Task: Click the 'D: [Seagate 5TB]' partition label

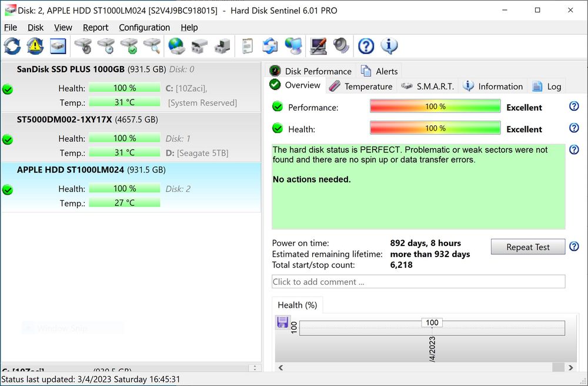Action: pyautogui.click(x=197, y=152)
